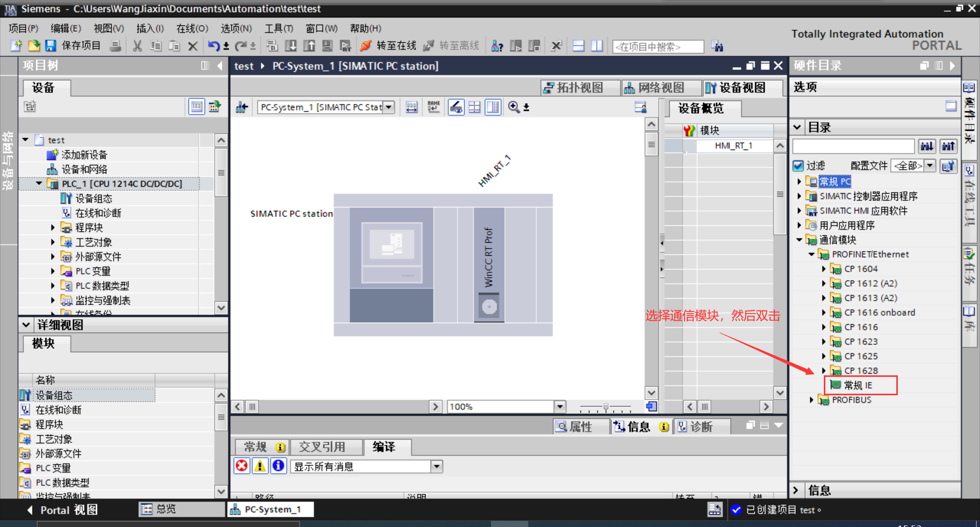Click the 在项目中搜索 search field
This screenshot has height=527, width=980.
click(x=657, y=46)
